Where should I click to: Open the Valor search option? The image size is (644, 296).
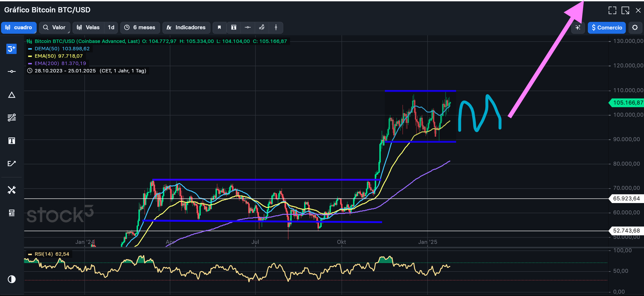coord(54,27)
